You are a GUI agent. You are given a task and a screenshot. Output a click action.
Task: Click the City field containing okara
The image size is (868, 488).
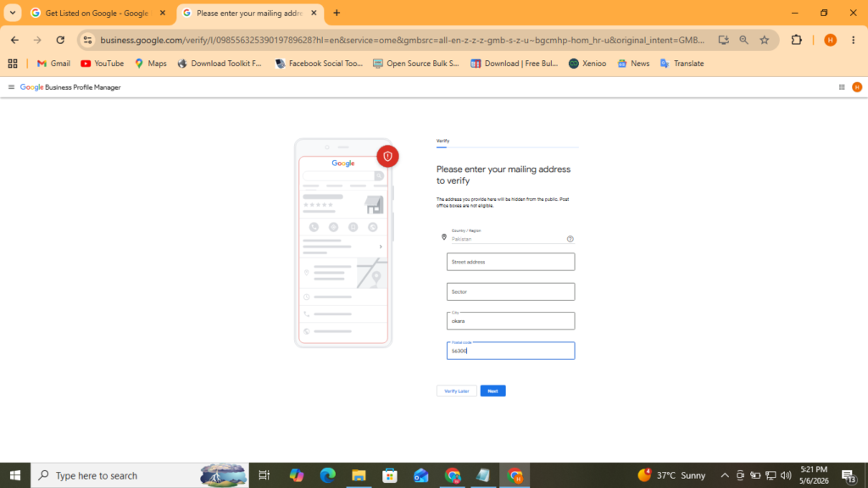tap(510, 321)
